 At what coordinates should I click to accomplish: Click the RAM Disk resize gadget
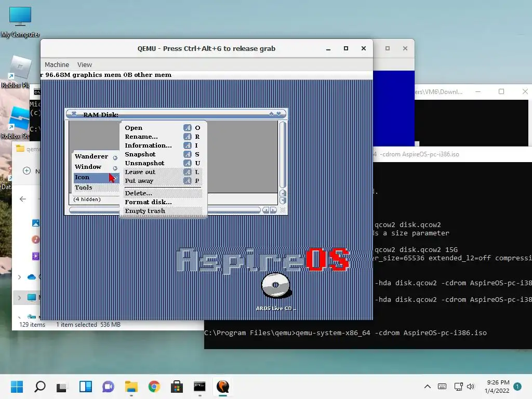[283, 210]
